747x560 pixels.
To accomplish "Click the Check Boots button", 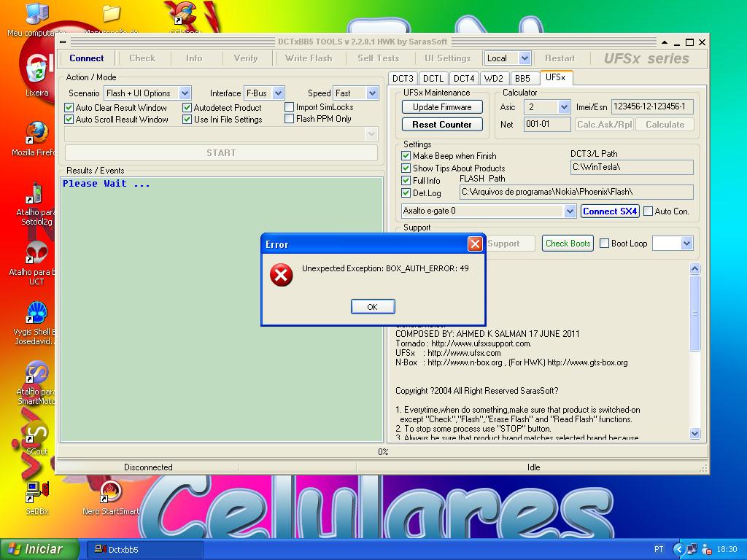I will point(568,244).
